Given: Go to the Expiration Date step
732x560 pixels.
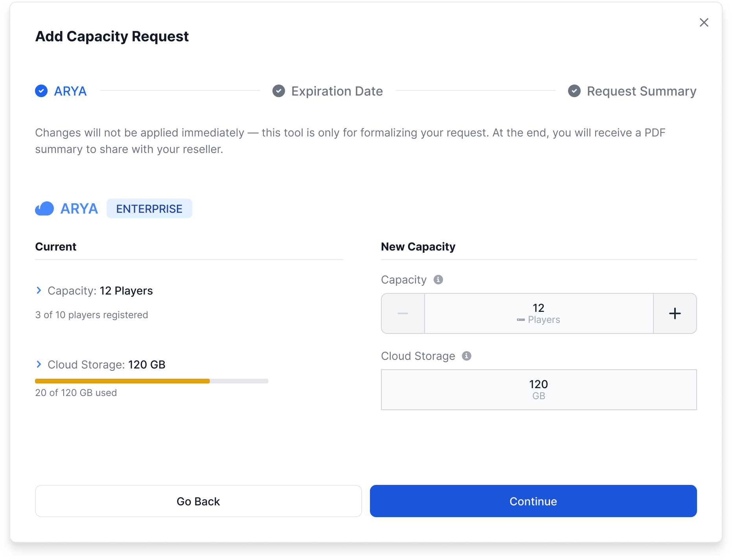Looking at the screenshot, I should [337, 91].
